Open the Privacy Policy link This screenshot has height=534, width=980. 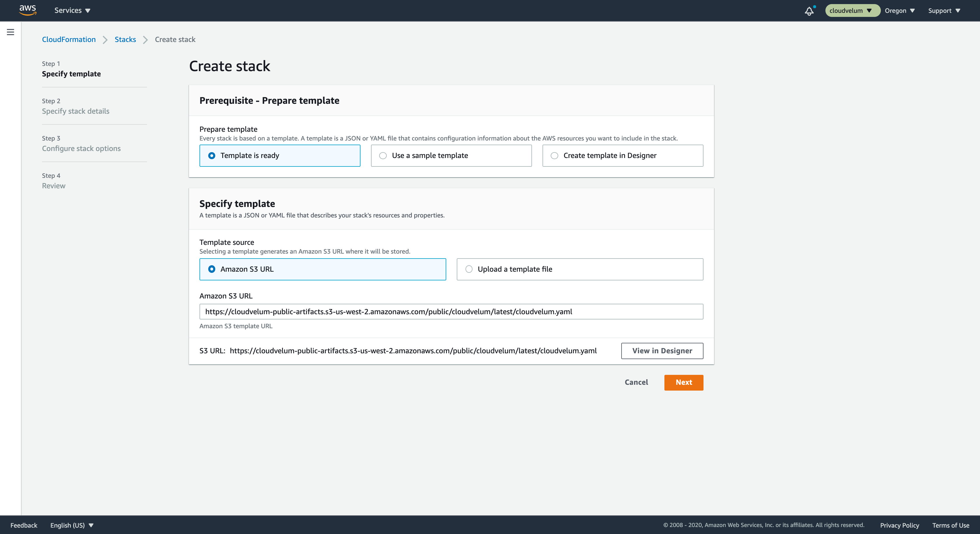(899, 525)
